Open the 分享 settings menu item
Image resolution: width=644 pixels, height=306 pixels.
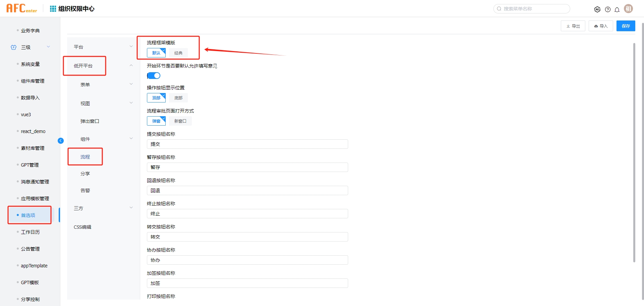[x=85, y=174]
